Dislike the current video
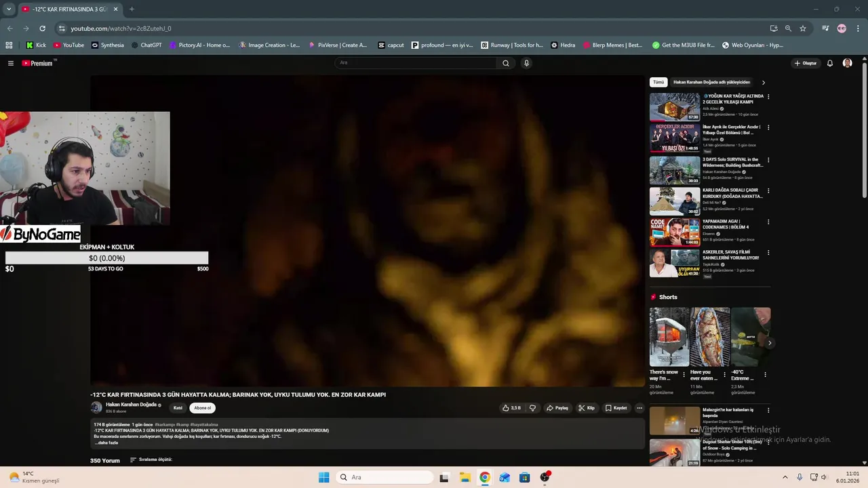The width and height of the screenshot is (868, 488). pos(532,408)
